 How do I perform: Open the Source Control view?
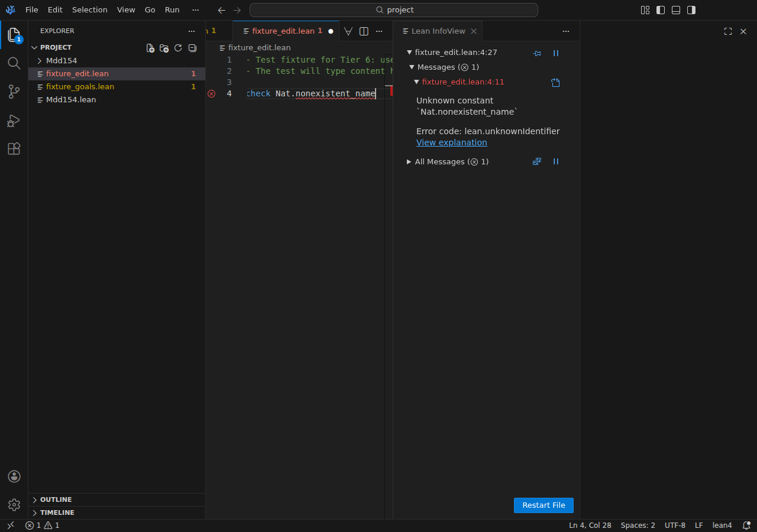tap(14, 92)
